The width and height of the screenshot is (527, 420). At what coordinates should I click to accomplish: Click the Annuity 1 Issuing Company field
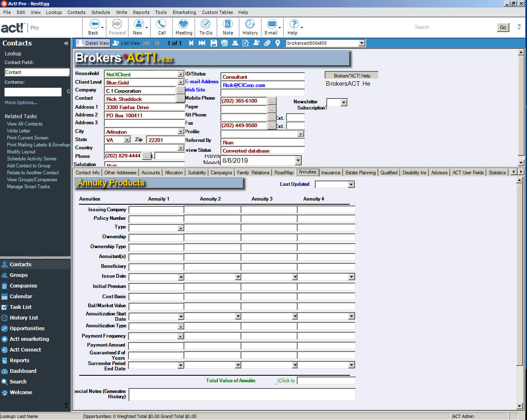click(x=156, y=210)
